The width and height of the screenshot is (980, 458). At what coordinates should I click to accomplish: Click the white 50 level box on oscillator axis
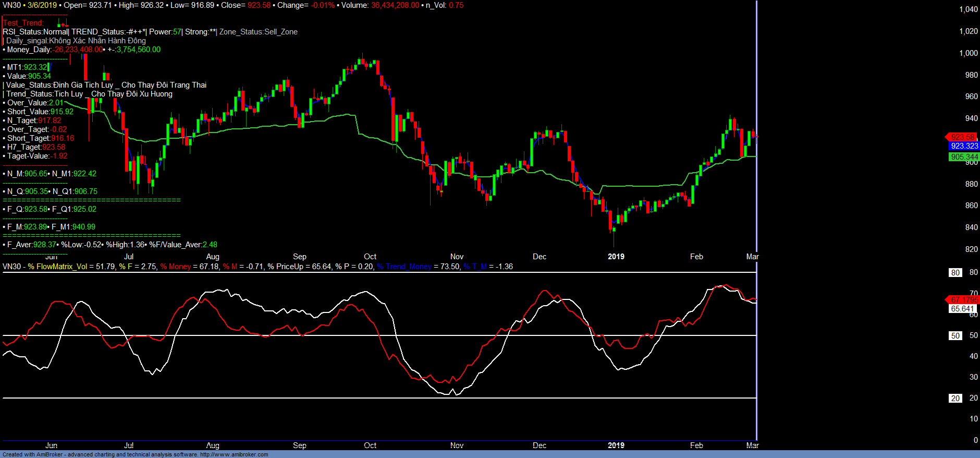(x=955, y=335)
